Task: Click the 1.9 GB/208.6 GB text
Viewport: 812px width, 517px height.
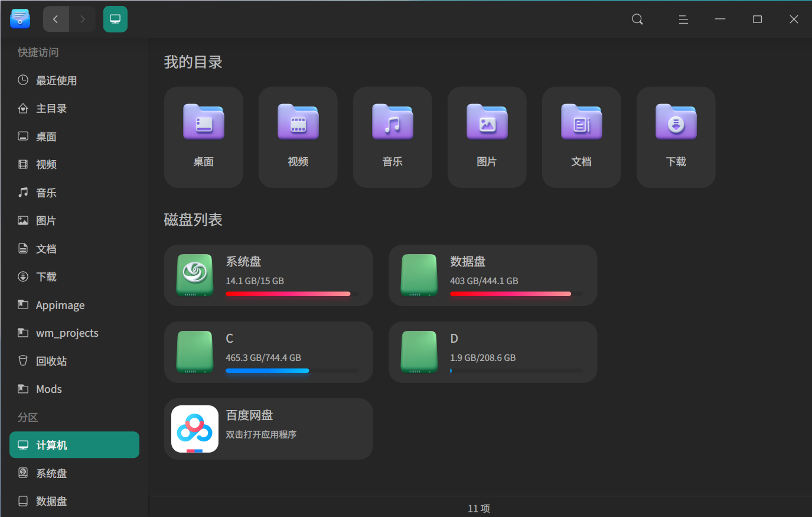Action: coord(483,357)
